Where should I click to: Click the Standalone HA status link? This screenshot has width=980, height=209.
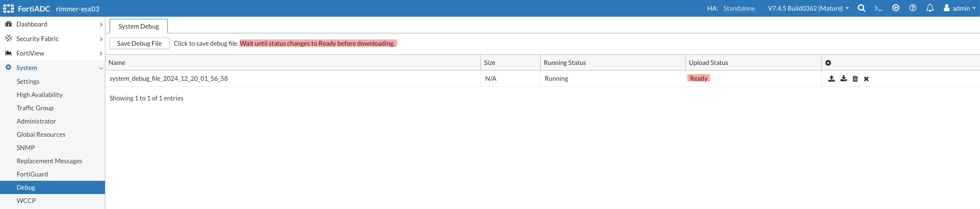tap(739, 9)
